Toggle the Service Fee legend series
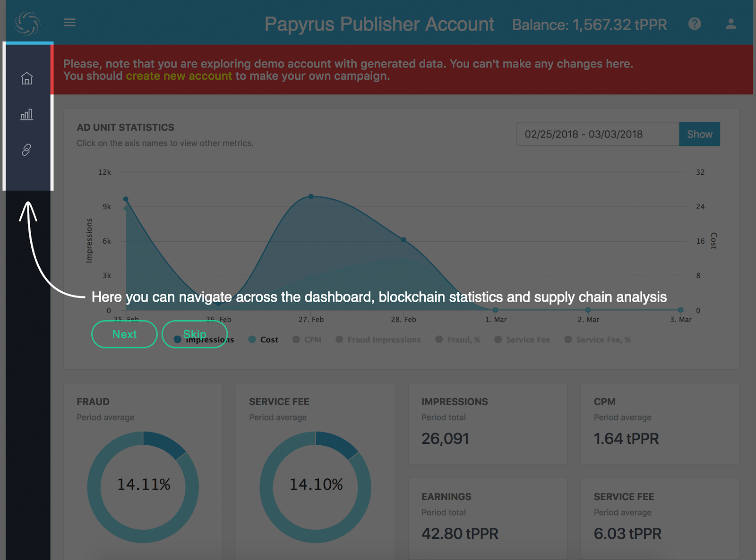 point(522,339)
